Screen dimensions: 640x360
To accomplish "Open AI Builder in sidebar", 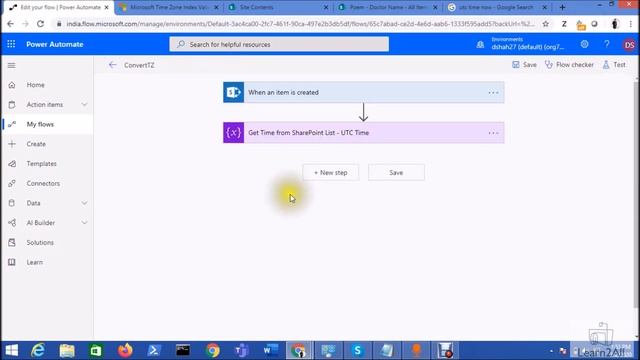I will coord(41,223).
